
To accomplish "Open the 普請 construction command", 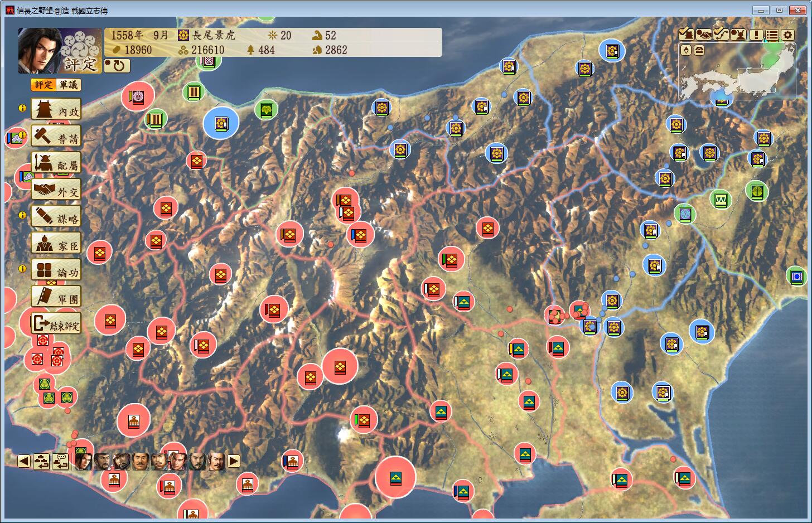I will click(56, 137).
